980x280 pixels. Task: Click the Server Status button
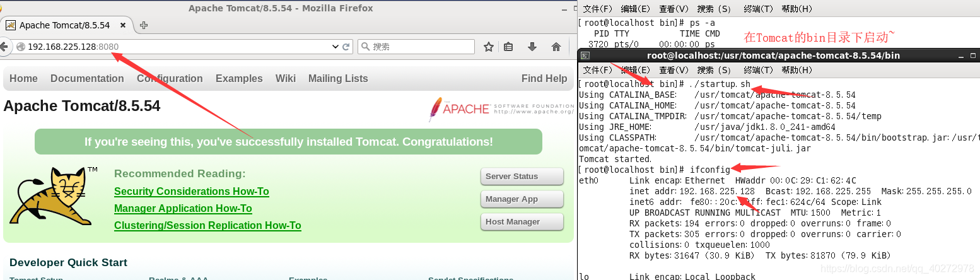click(522, 176)
